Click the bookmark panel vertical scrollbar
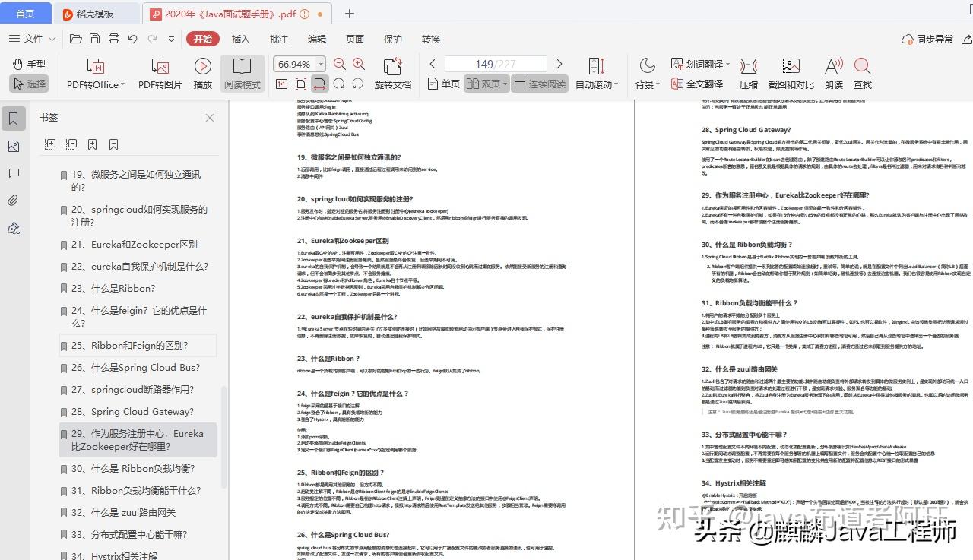973x560 pixels. click(224, 437)
